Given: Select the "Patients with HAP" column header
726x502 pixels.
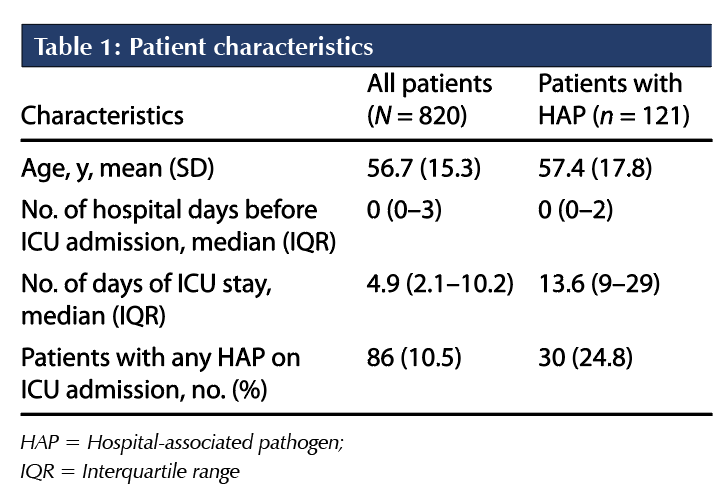Looking at the screenshot, I should pyautogui.click(x=610, y=85).
